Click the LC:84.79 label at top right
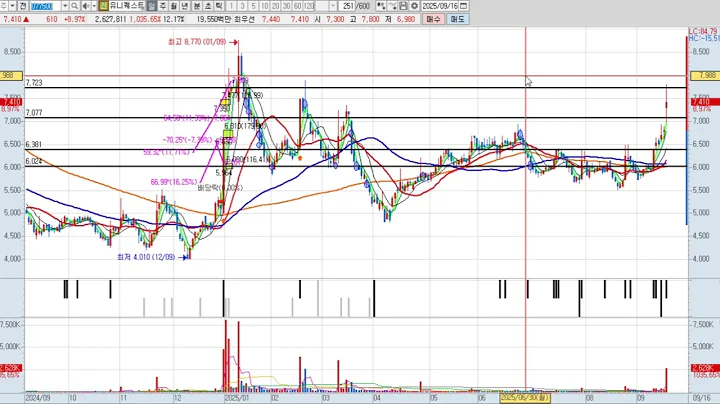 703,31
